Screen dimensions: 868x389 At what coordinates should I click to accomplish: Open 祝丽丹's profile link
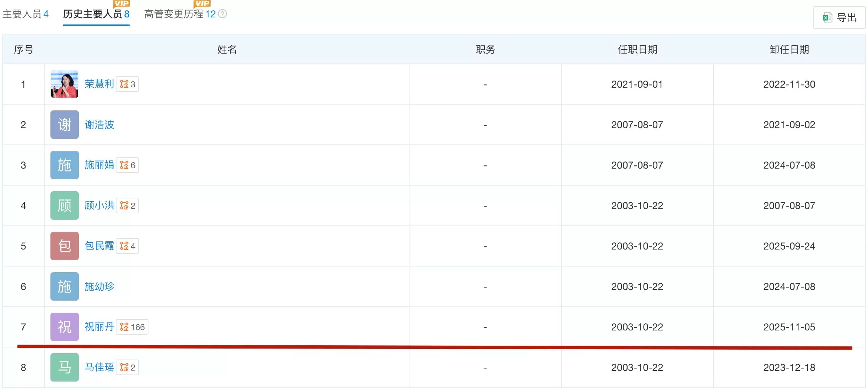[x=99, y=327]
